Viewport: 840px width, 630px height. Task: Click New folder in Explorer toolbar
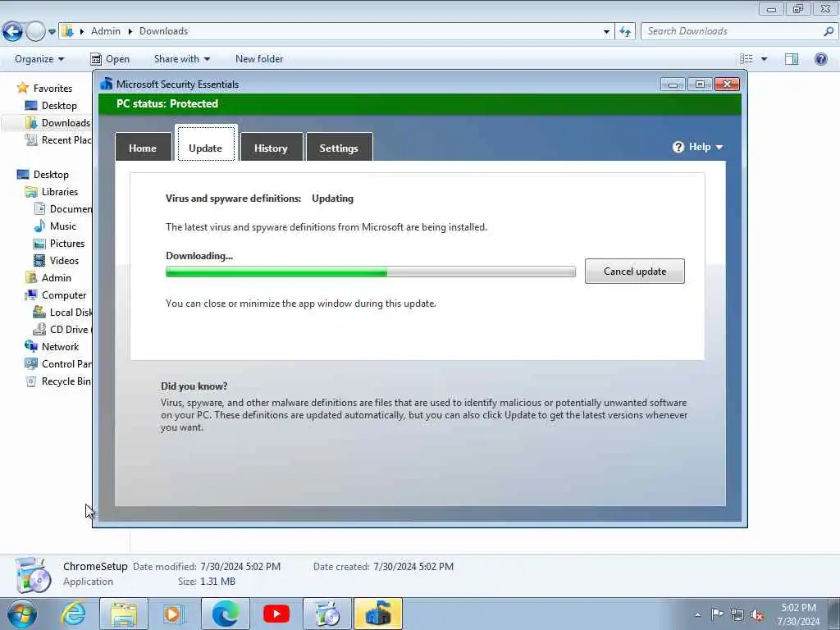coord(259,59)
